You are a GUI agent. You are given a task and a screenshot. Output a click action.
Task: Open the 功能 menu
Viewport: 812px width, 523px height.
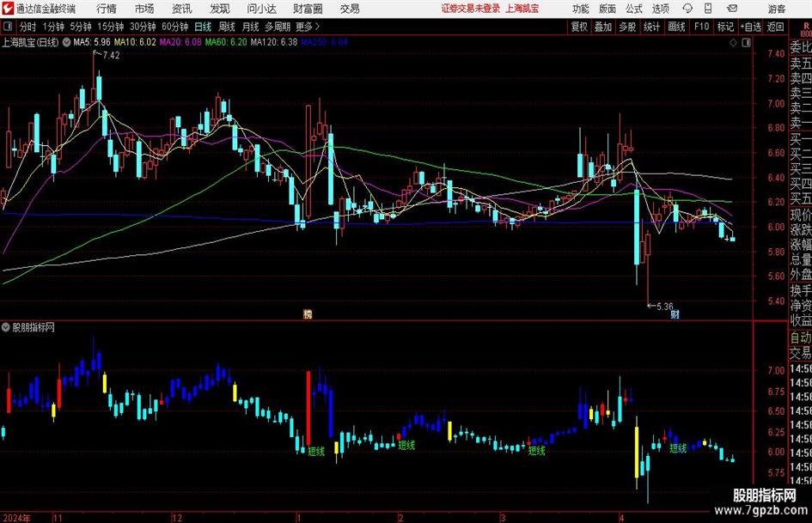point(581,9)
